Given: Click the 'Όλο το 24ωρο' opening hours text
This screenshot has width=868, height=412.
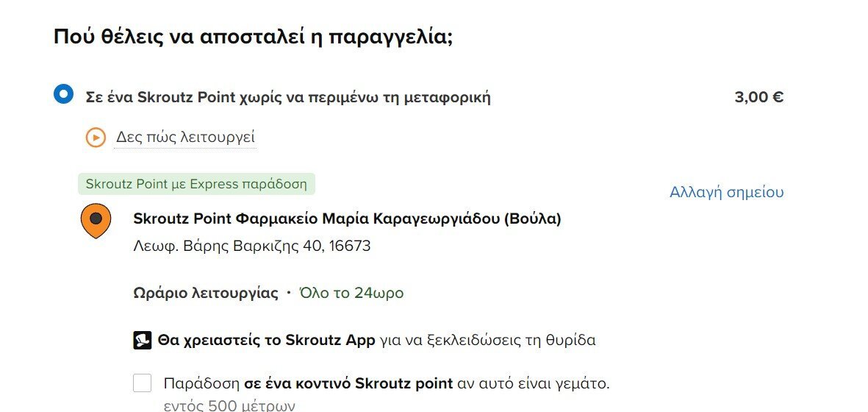Looking at the screenshot, I should tap(351, 292).
